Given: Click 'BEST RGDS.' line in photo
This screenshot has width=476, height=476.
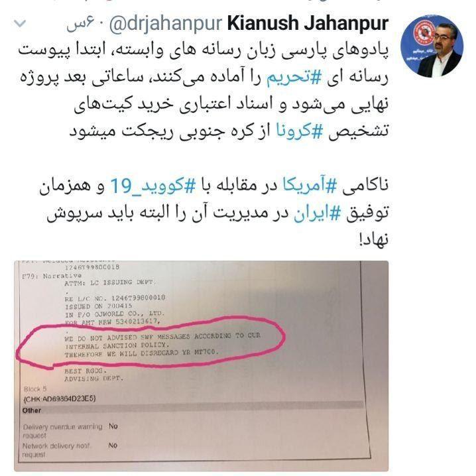Looking at the screenshot, I should click(x=86, y=371).
